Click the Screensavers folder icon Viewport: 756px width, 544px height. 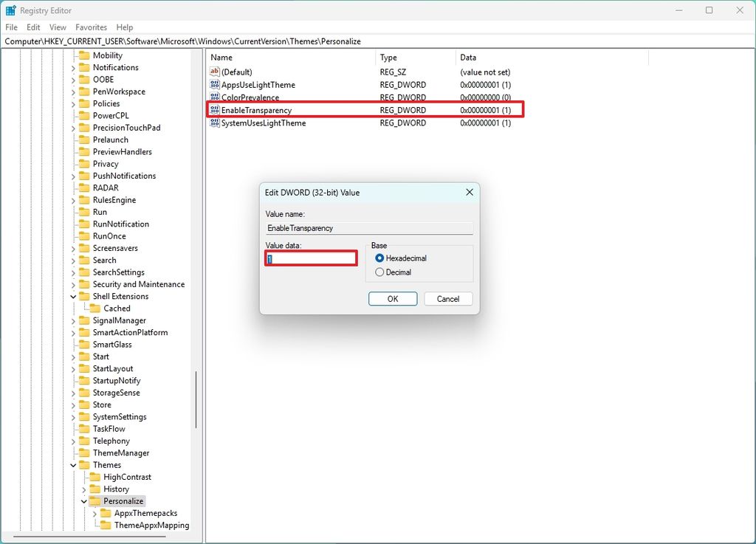click(x=83, y=248)
